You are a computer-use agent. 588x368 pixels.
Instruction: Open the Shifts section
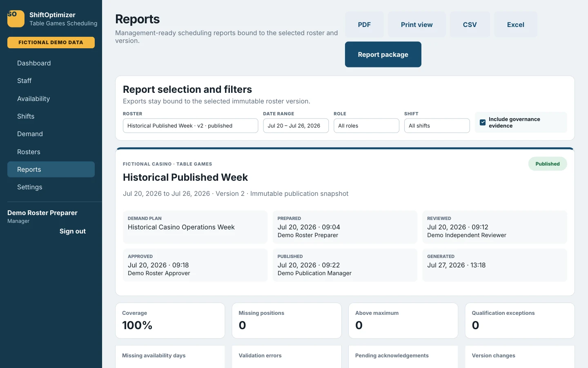pyautogui.click(x=51, y=116)
